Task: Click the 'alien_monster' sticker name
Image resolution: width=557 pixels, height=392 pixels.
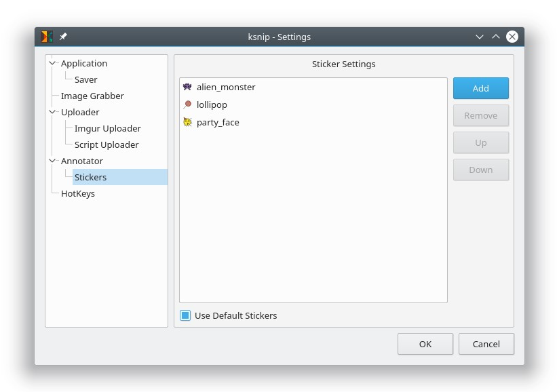Action: click(226, 87)
